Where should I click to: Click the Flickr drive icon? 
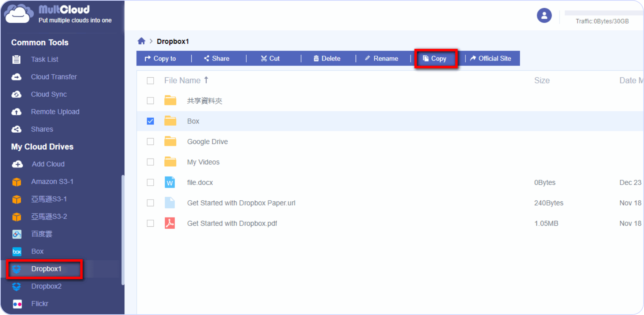click(17, 304)
